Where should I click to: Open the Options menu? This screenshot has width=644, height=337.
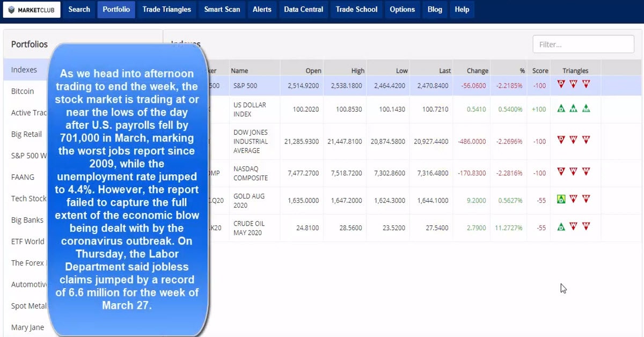pyautogui.click(x=402, y=10)
